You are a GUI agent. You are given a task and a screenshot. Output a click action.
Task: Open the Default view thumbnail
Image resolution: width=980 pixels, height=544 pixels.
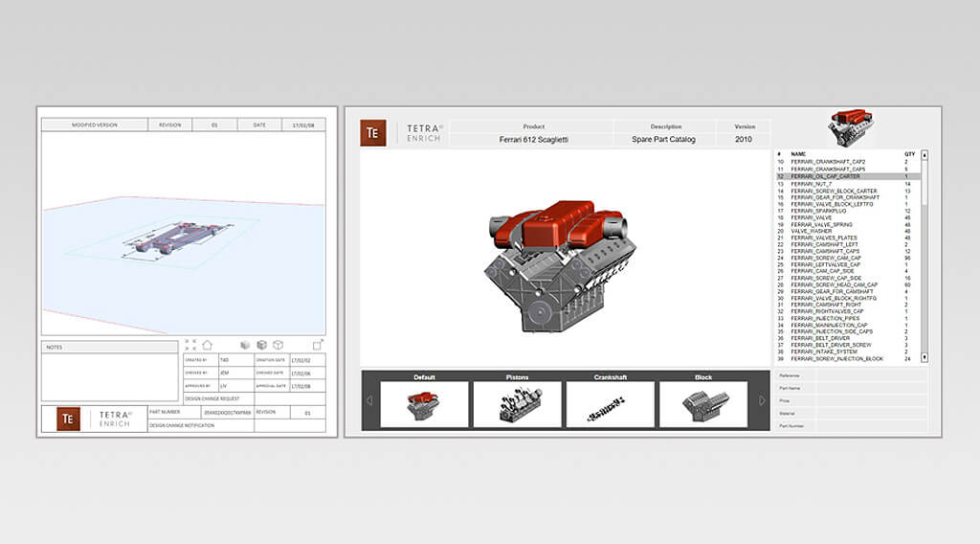(424, 404)
